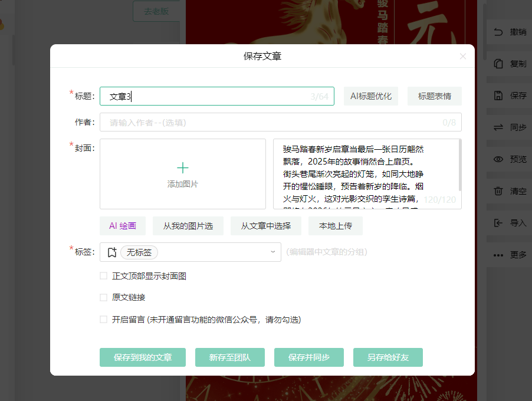Screen dimensions: 532x401
Task: Expand the 标签 dropdown arrow
Action: (x=272, y=252)
